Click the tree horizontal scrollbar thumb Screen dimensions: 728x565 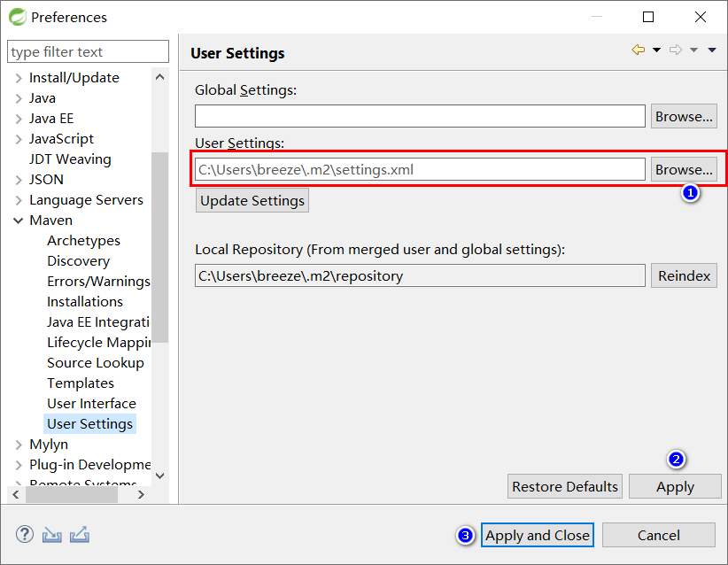coord(72,494)
